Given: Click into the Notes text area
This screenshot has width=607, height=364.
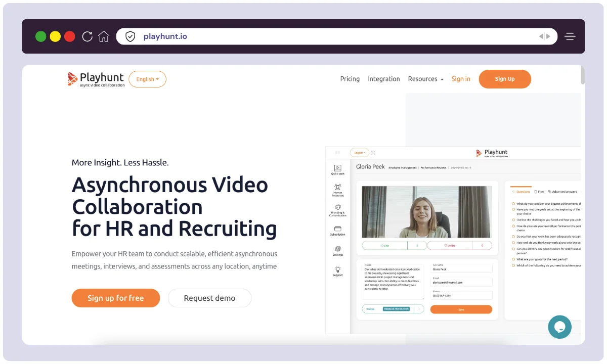Looking at the screenshot, I should [393, 282].
